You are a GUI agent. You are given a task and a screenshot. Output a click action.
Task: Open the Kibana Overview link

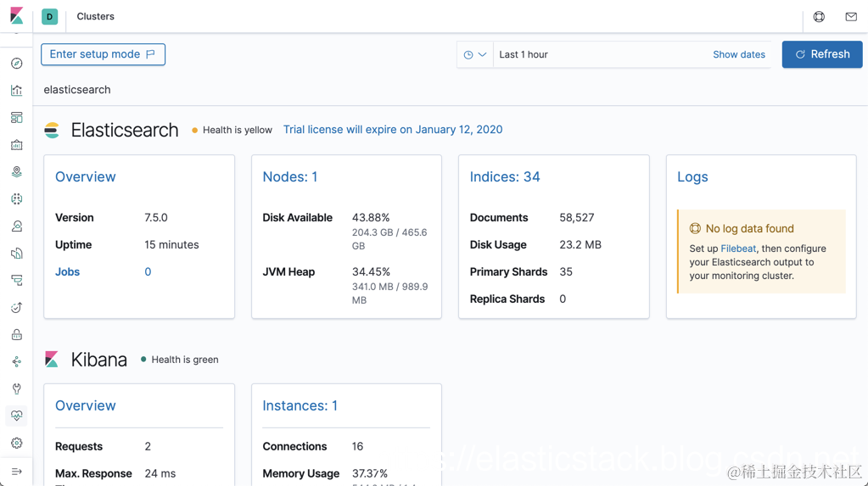click(85, 405)
